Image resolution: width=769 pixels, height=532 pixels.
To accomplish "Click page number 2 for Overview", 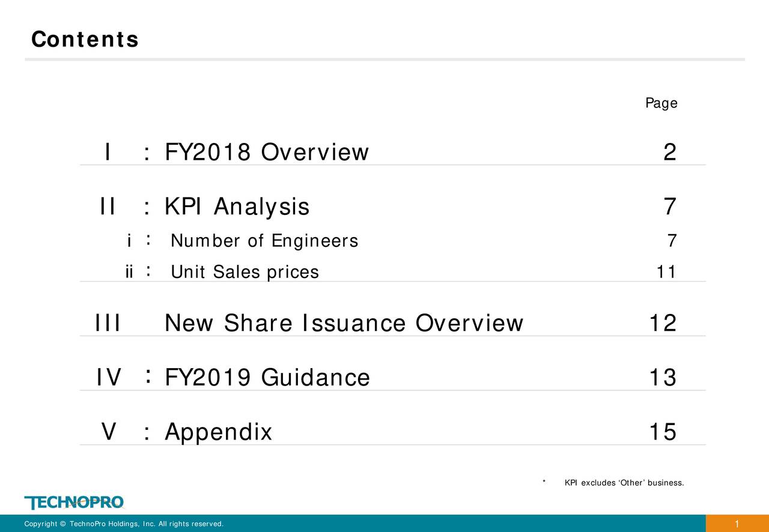I will click(x=669, y=153).
